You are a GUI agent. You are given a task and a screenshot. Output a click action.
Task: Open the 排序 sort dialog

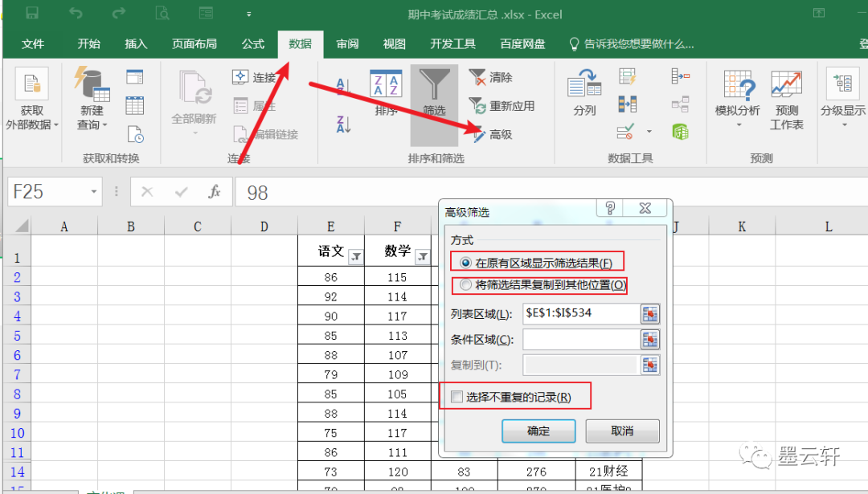click(x=386, y=93)
